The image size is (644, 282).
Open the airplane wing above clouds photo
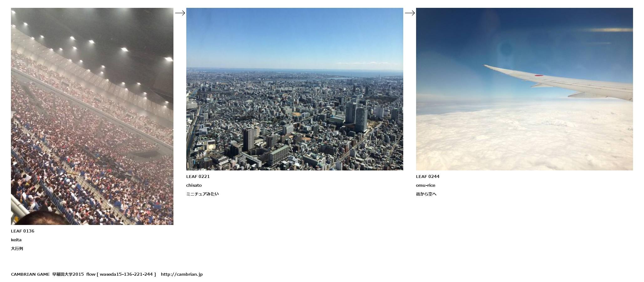tap(524, 89)
